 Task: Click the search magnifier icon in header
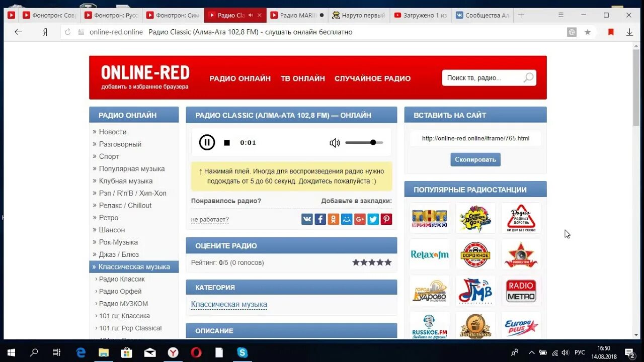[x=528, y=78]
